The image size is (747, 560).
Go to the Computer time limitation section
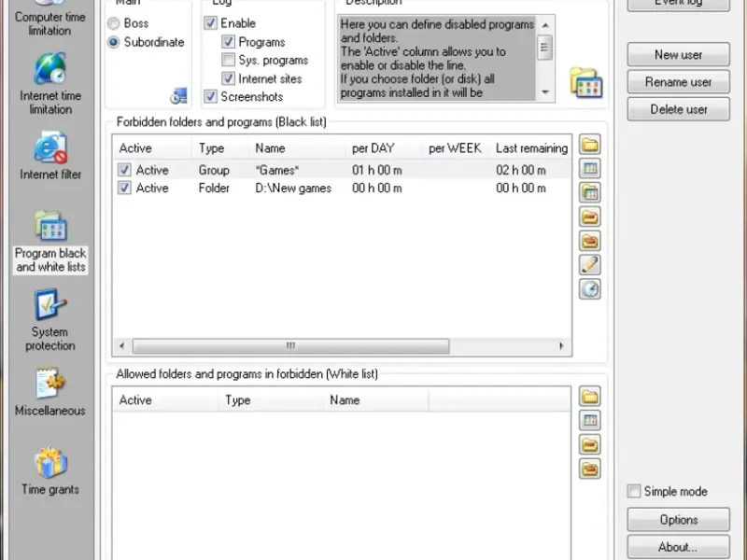(x=50, y=18)
